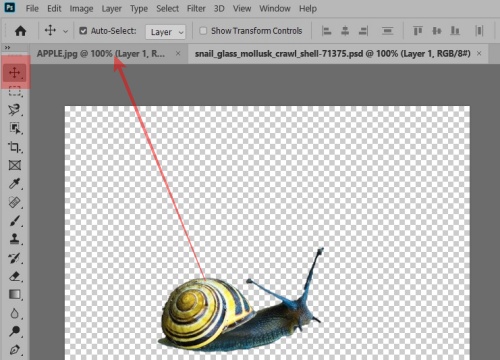Open the Help menu

tap(308, 8)
